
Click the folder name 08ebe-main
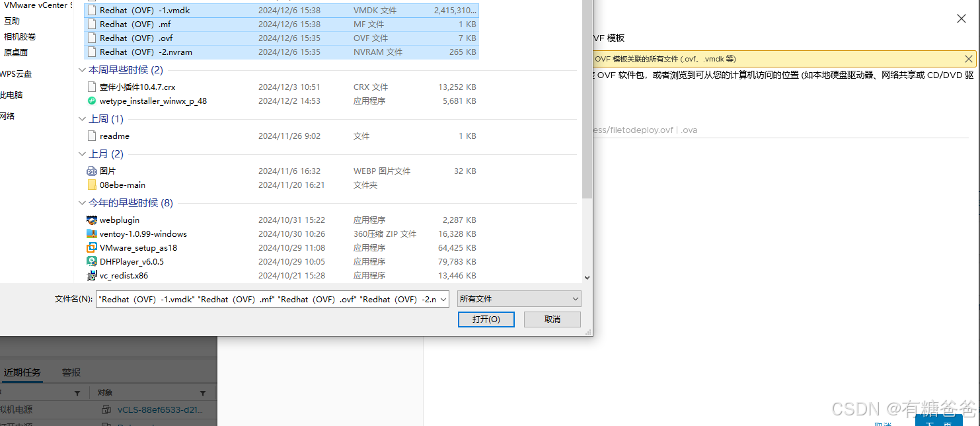point(122,185)
